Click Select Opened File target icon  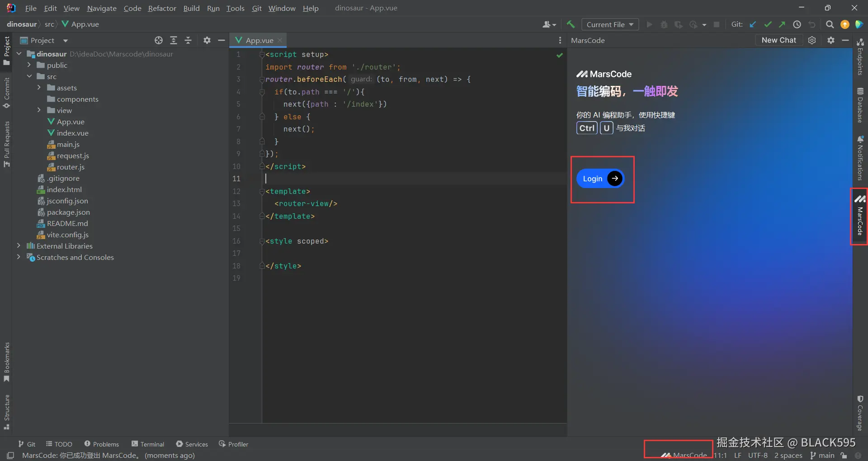coord(159,40)
